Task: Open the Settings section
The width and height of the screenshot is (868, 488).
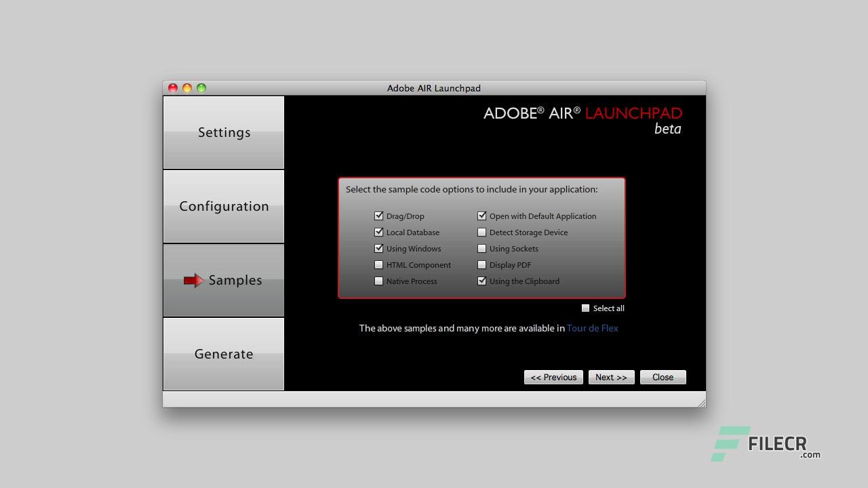Action: click(x=224, y=132)
